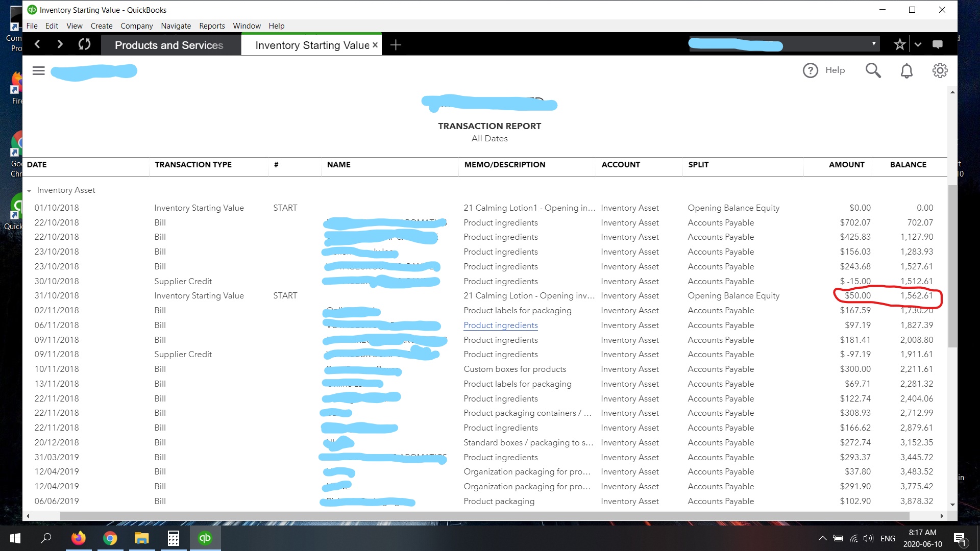Open the Product ingredients link
980x551 pixels.
coord(500,325)
